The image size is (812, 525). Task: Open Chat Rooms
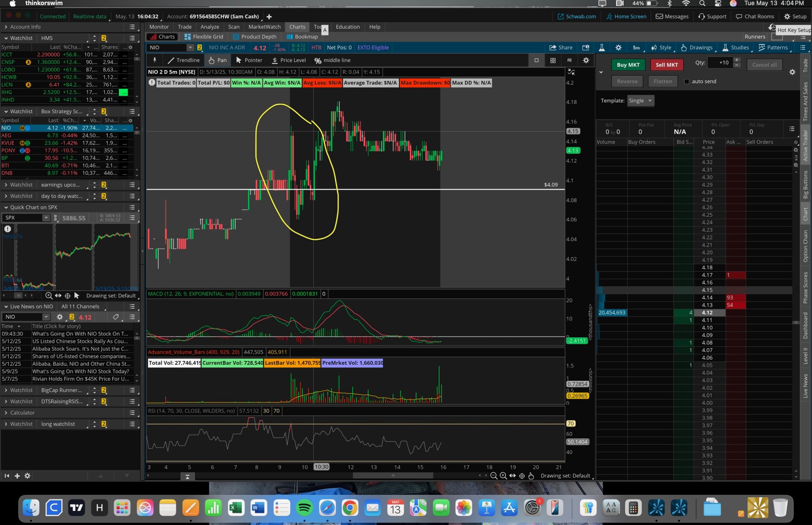[755, 17]
